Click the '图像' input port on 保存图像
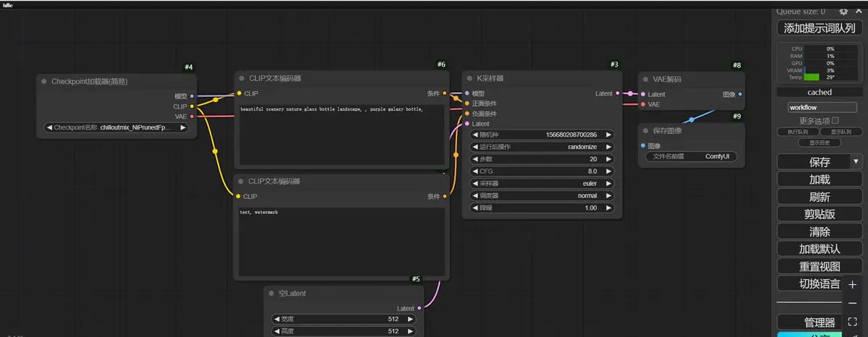The height and width of the screenshot is (337, 868). (x=643, y=145)
